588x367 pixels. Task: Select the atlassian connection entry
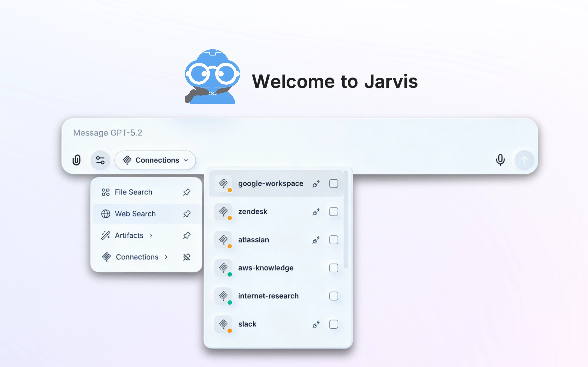(253, 240)
